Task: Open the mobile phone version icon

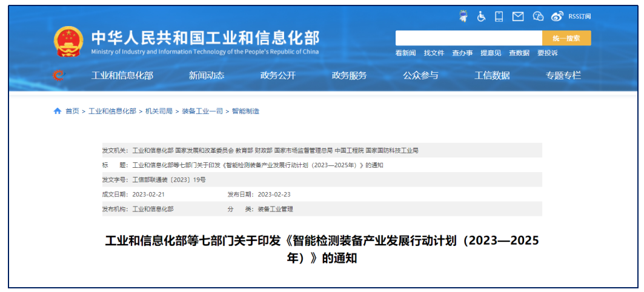Action: [499, 16]
